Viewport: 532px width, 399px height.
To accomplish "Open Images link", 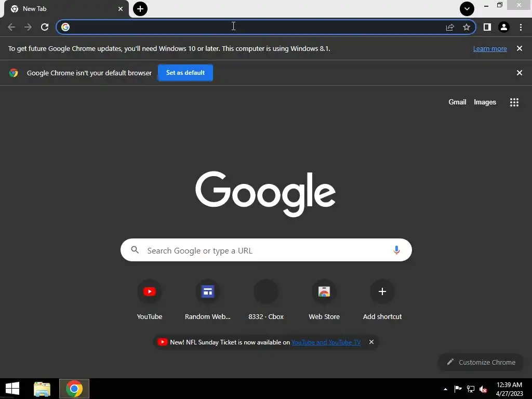I will coord(485,102).
